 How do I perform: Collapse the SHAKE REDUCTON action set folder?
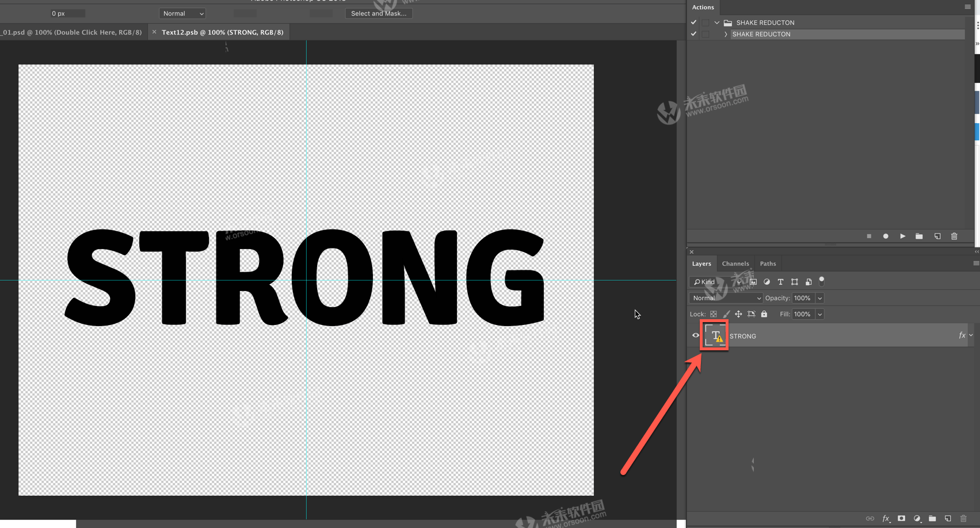(x=717, y=22)
